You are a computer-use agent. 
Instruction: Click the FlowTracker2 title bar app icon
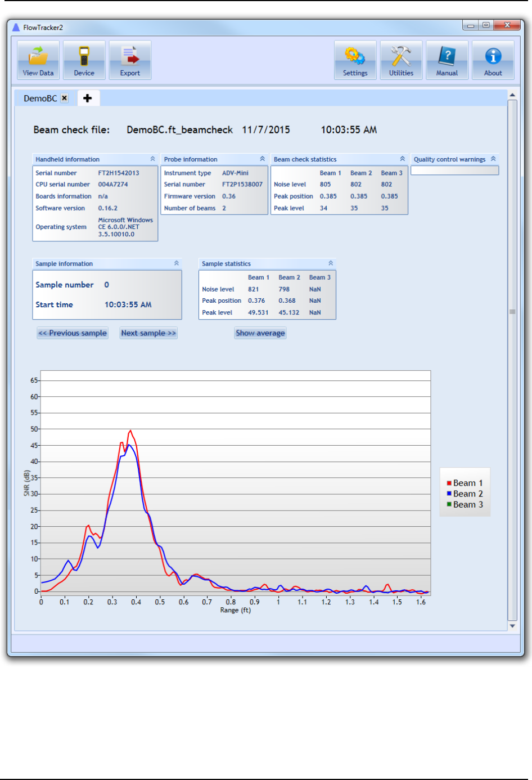tap(16, 27)
